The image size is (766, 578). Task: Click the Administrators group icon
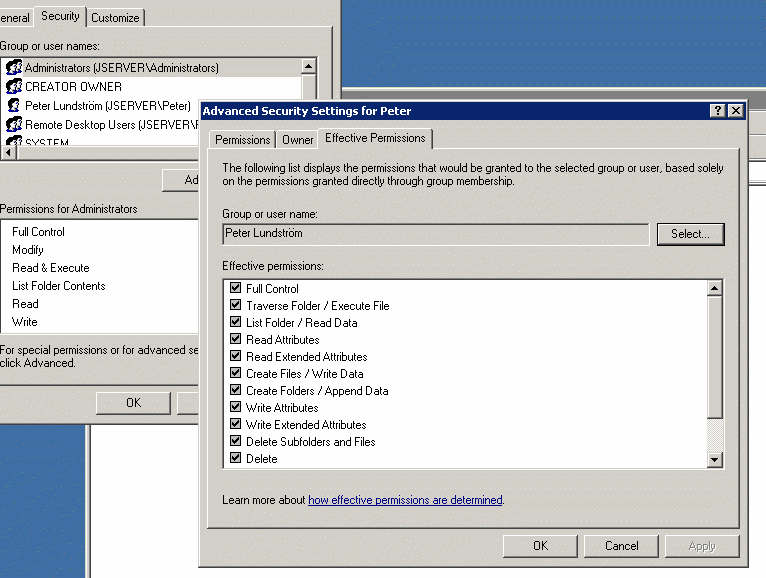pos(14,67)
